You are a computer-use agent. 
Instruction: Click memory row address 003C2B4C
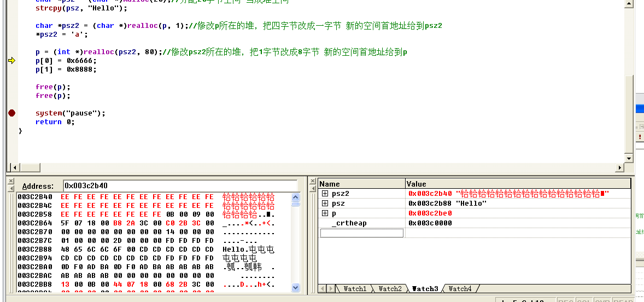[35, 206]
